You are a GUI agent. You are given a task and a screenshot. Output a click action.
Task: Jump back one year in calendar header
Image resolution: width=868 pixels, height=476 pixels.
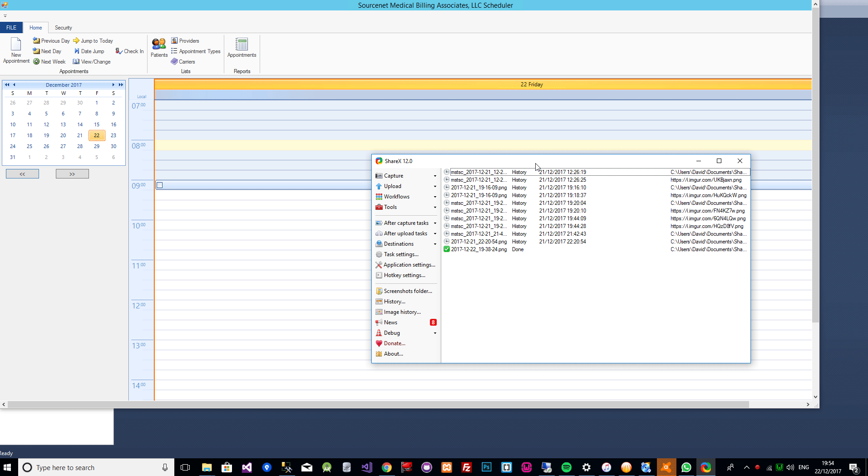7,85
